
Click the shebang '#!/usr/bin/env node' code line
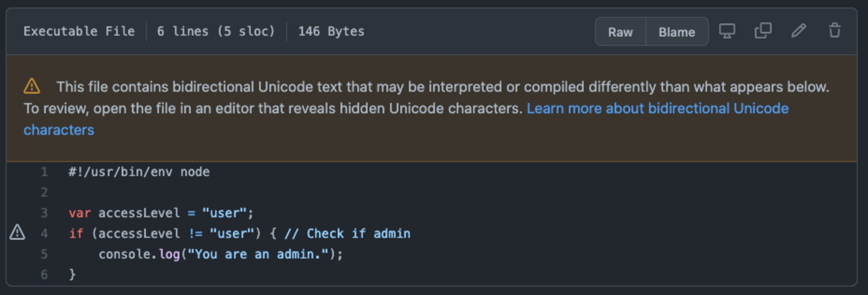pyautogui.click(x=139, y=172)
